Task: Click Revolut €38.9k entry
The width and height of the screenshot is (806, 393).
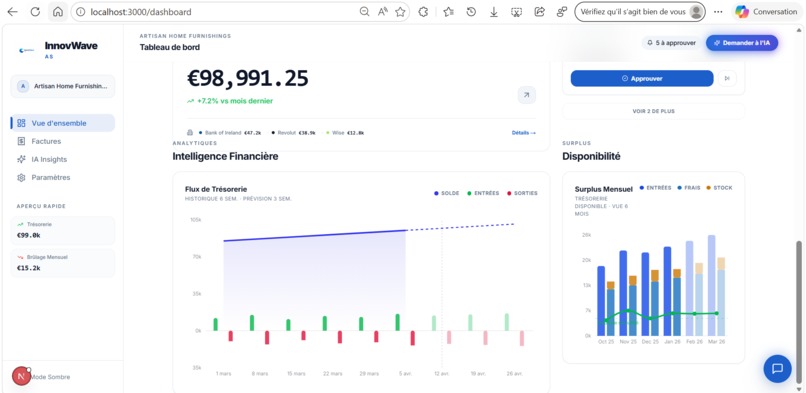Action: pos(293,133)
